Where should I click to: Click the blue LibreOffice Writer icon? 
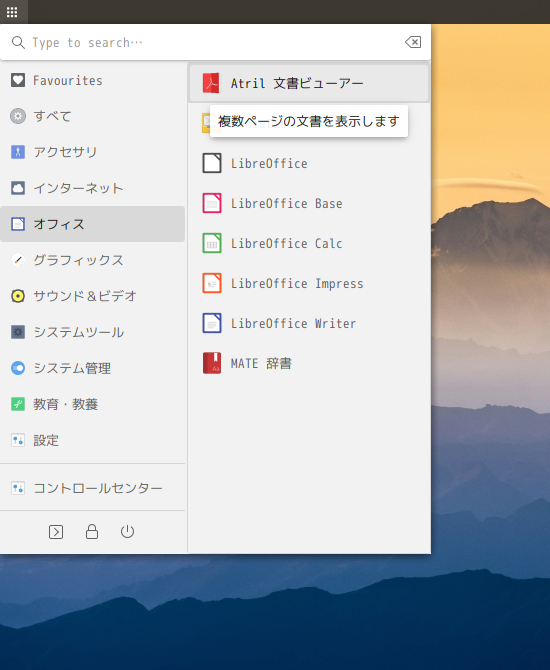(x=212, y=323)
